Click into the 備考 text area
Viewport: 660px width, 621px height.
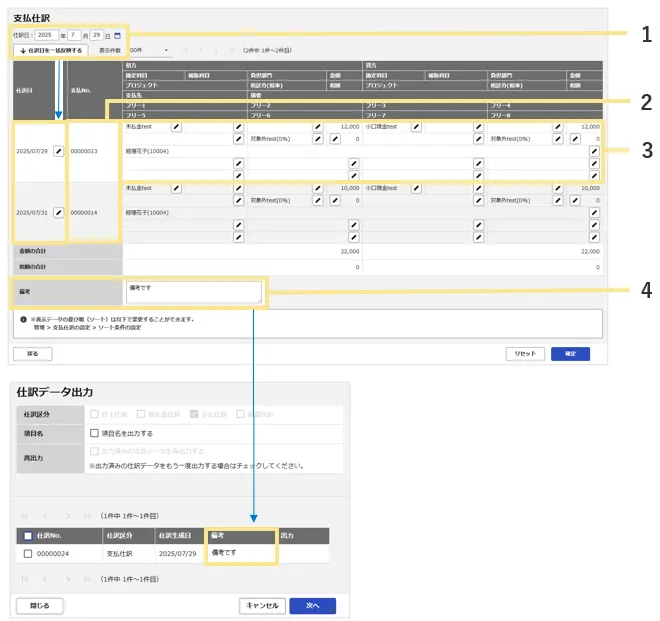[x=193, y=291]
